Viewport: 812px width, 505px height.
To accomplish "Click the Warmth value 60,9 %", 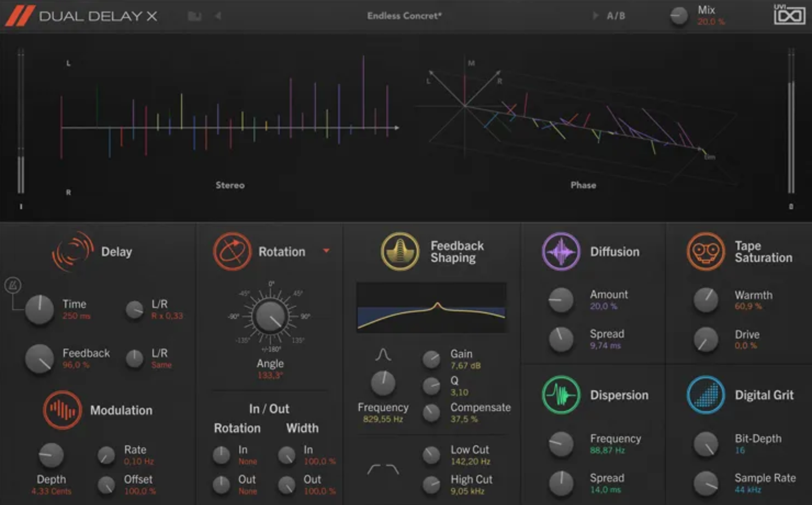I will (748, 306).
